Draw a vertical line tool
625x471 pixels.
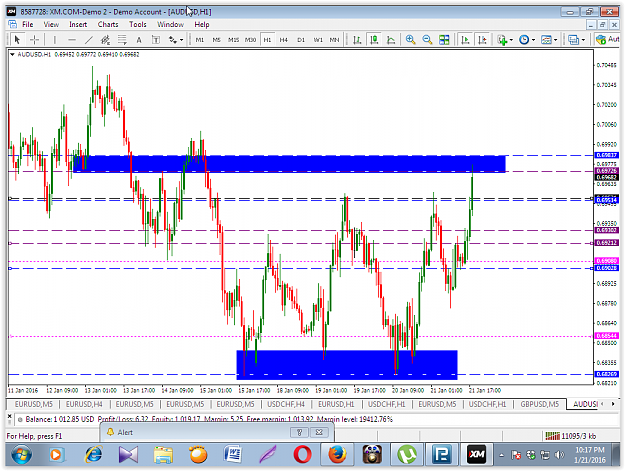pyautogui.click(x=55, y=39)
